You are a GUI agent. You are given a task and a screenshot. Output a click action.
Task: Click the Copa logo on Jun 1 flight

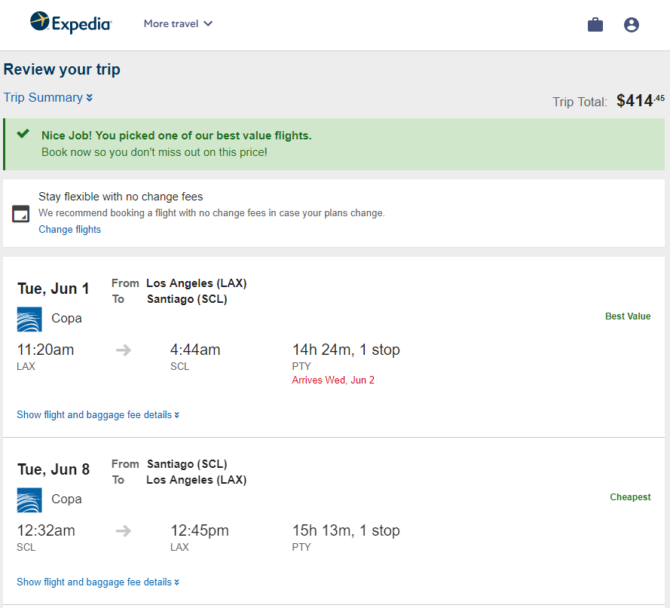29,319
